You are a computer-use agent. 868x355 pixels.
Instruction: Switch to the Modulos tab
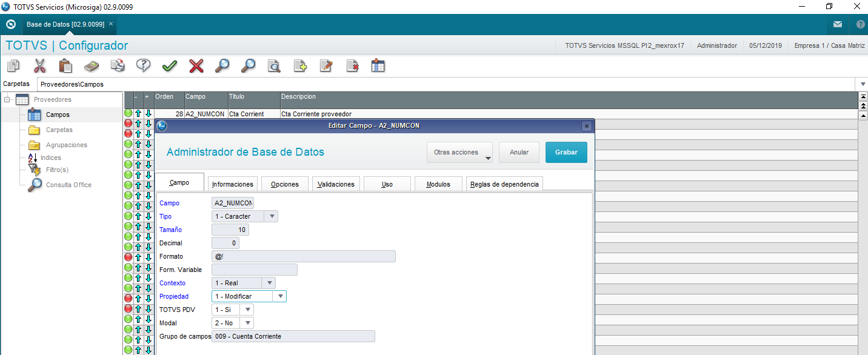(438, 184)
